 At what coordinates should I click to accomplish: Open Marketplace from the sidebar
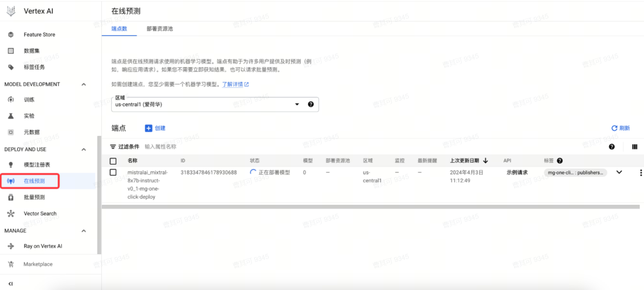pyautogui.click(x=38, y=264)
